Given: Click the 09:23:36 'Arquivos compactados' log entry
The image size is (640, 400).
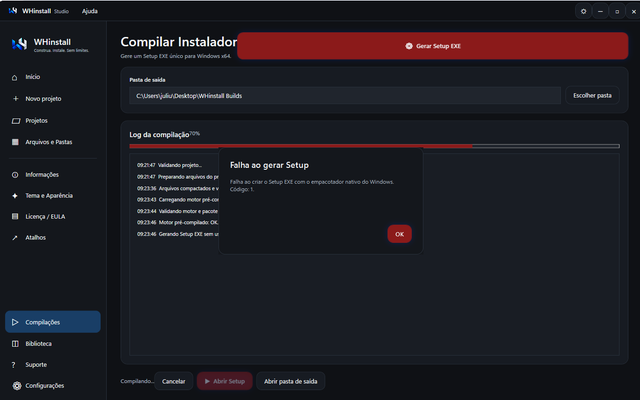Looking at the screenshot, I should [x=178, y=189].
